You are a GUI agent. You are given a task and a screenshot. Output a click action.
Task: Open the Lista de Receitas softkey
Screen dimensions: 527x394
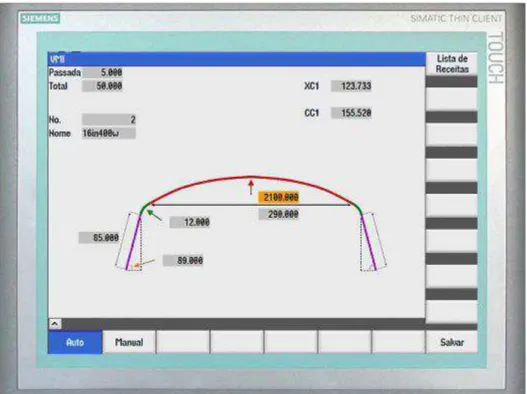[x=452, y=64]
